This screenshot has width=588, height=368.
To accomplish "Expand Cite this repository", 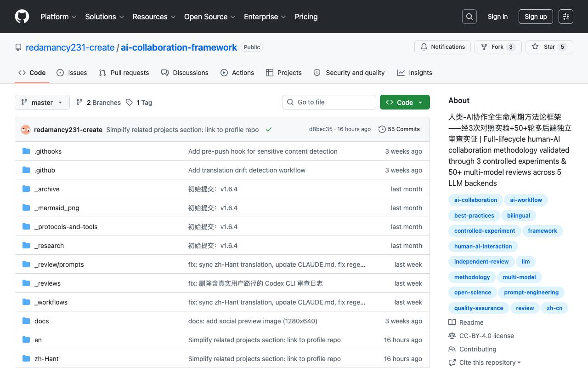I will click(x=485, y=362).
